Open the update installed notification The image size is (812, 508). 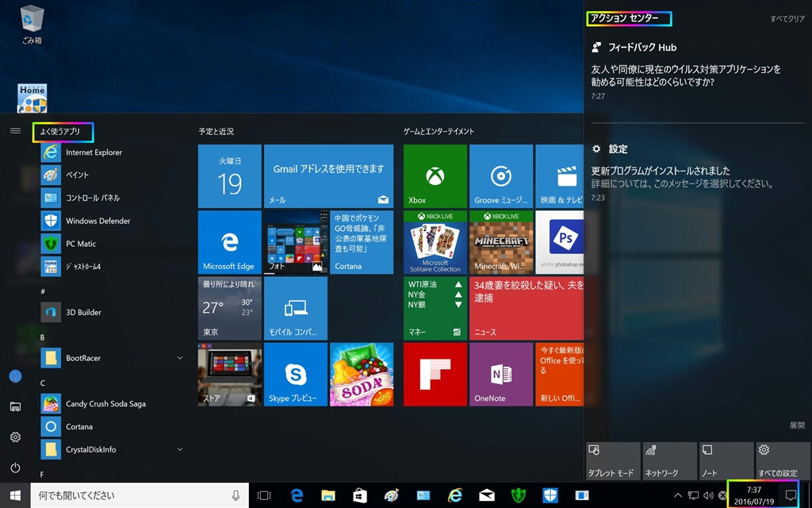[x=682, y=176]
